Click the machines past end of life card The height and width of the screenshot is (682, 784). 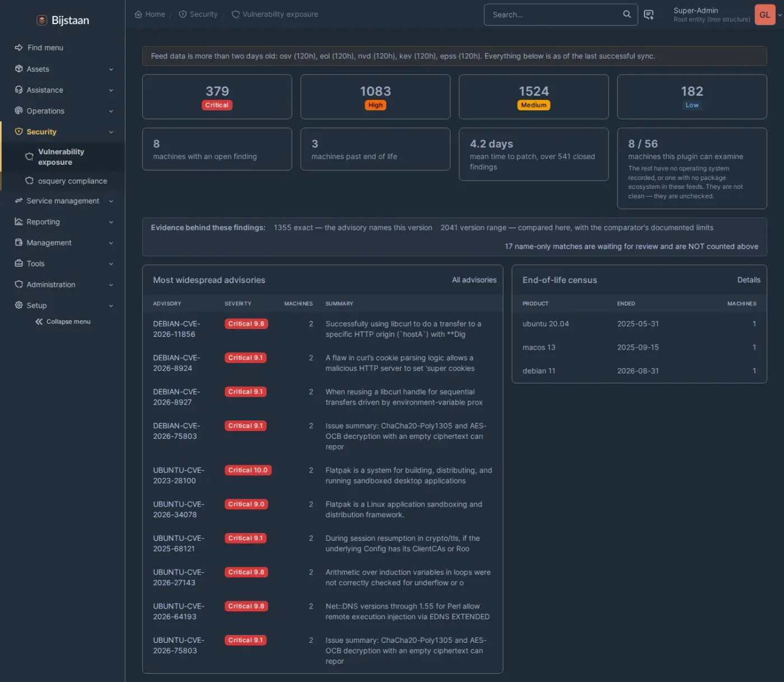click(x=375, y=149)
